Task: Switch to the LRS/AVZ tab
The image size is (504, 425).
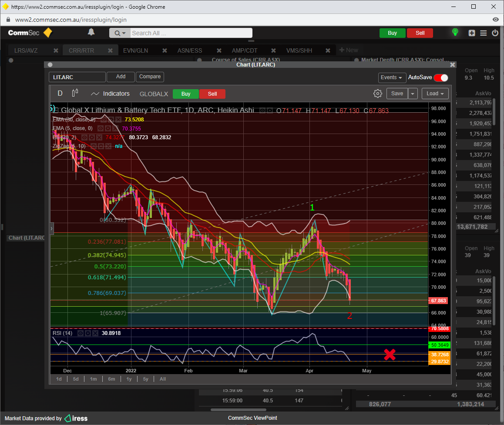Action: click(26, 50)
